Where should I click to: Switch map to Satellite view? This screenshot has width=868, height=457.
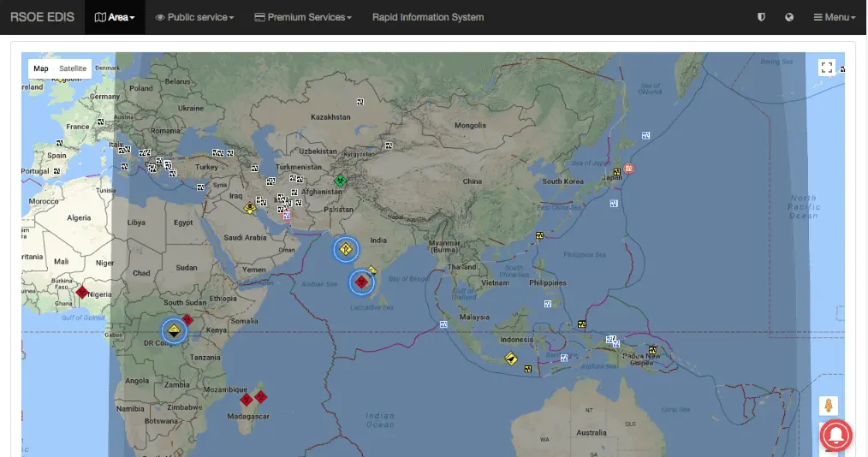pos(73,68)
